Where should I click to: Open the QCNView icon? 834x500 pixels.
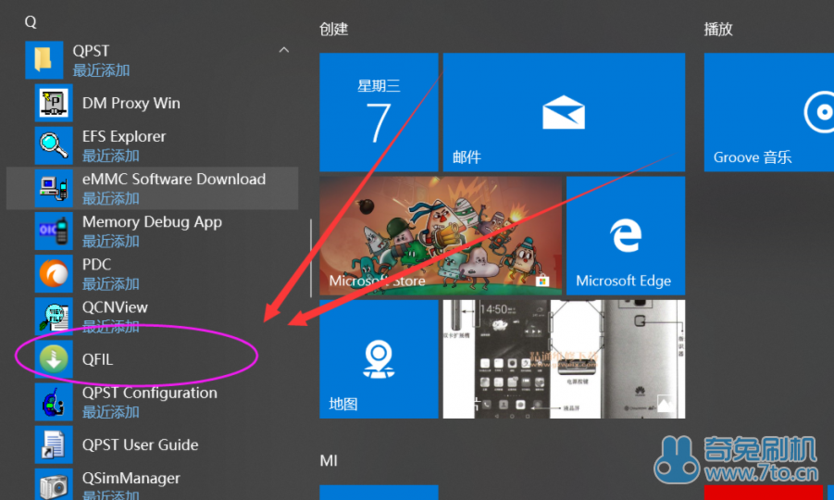coord(54,316)
